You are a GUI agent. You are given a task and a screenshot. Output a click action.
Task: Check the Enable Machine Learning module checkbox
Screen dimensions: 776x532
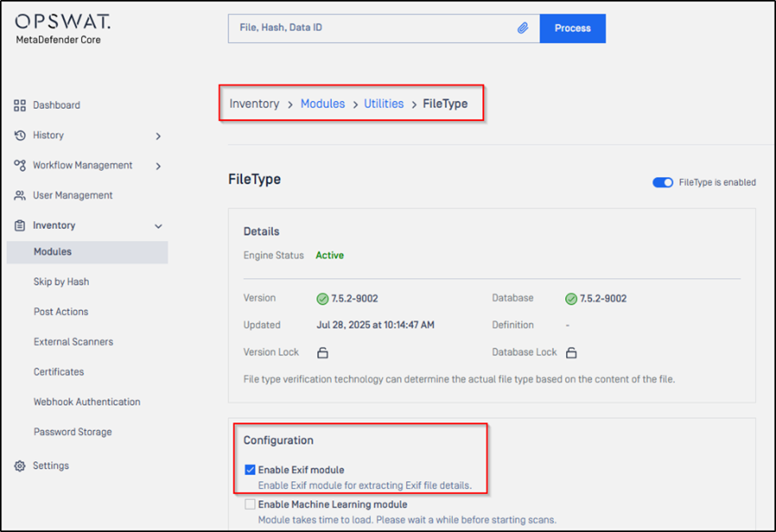250,504
